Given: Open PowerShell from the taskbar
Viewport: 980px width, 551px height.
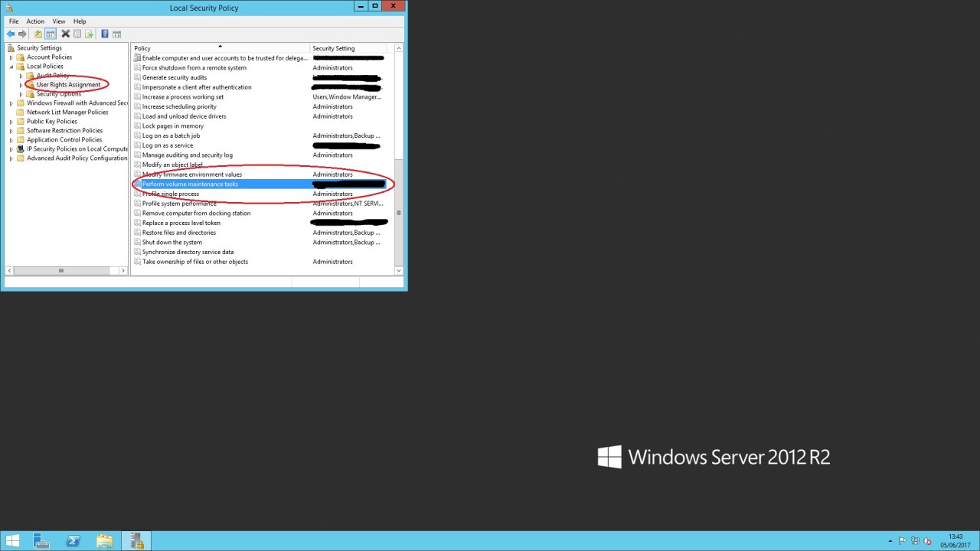Looking at the screenshot, I should (73, 541).
